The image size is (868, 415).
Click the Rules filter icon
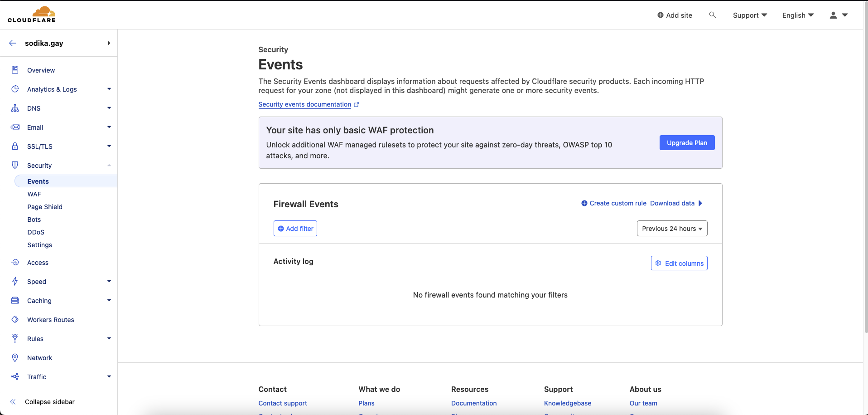pos(15,338)
